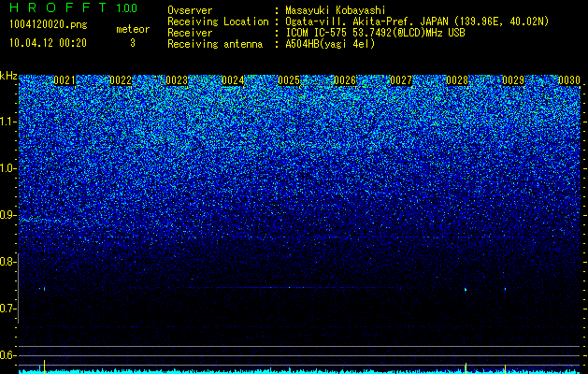Click the Receiving Location field label
This screenshot has height=374, width=588.
pos(218,22)
